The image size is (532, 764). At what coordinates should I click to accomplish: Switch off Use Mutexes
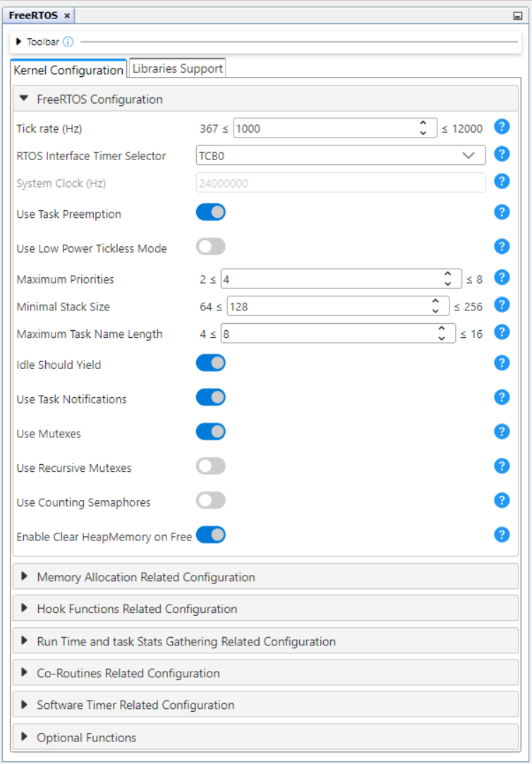coord(211,432)
